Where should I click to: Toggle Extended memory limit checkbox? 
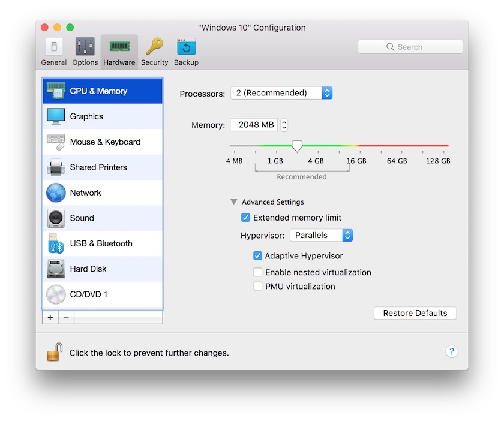245,218
